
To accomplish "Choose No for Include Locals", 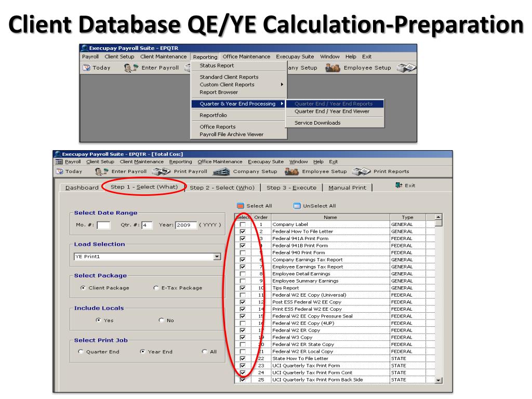I will (x=161, y=320).
